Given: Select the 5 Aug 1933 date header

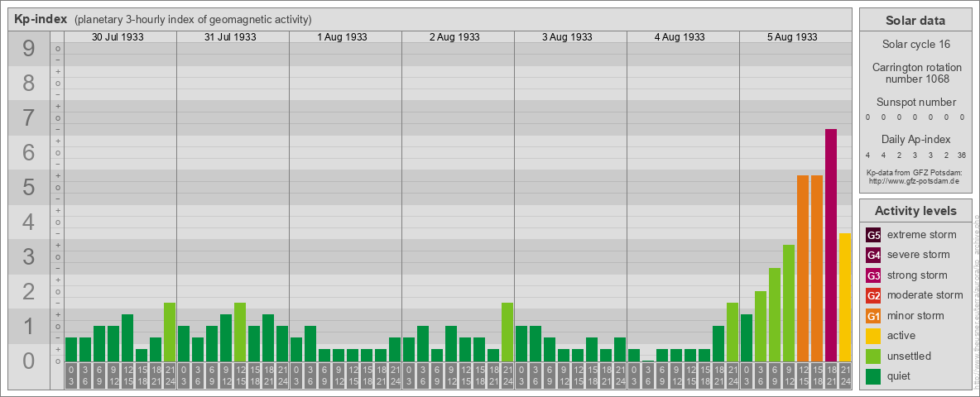Looking at the screenshot, I should [x=792, y=37].
